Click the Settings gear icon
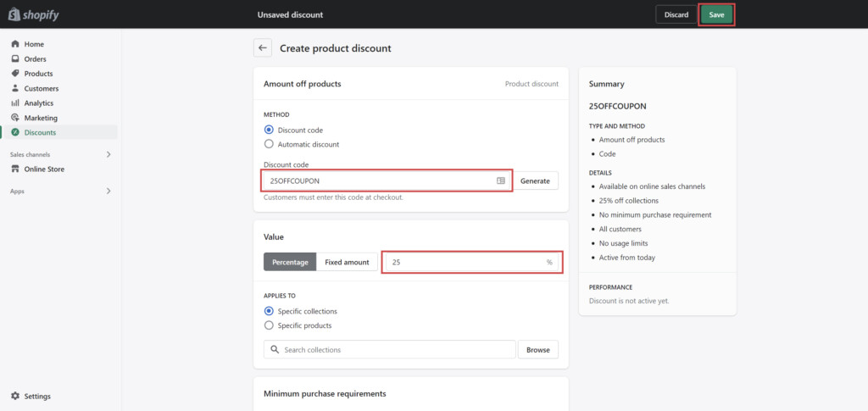 coord(15,396)
